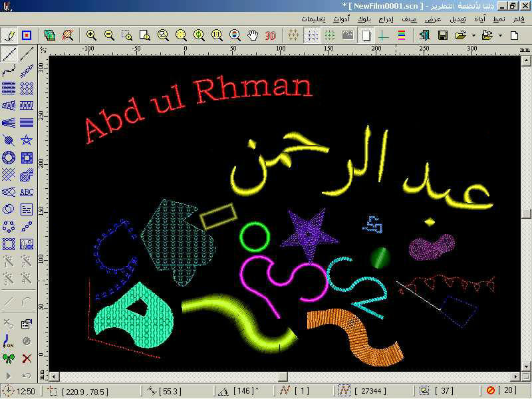Expand the dropdown arrow beside open folder
Image resolution: width=532 pixels, height=399 pixels.
pyautogui.click(x=473, y=35)
